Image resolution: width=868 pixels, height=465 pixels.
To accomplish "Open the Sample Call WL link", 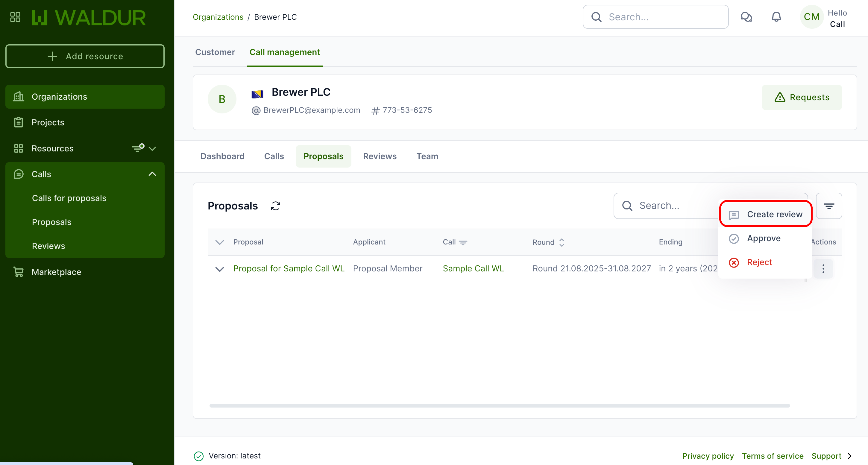I will 473,268.
